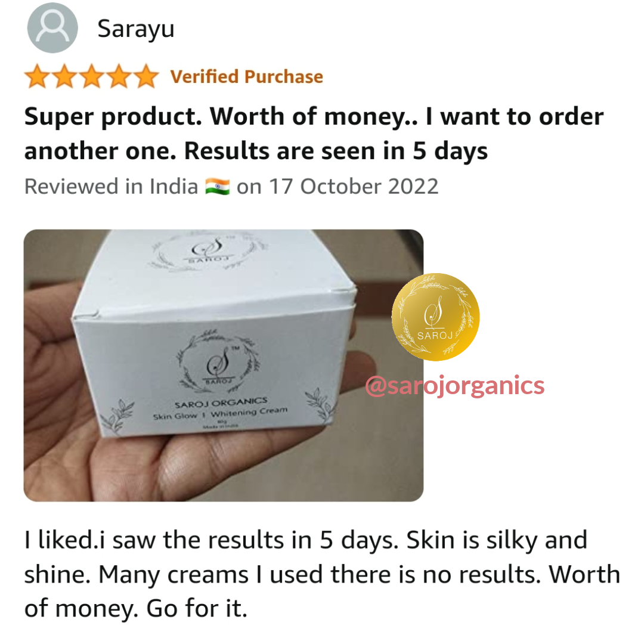Viewport: 644px width, 644px height.
Task: Click the India flag icon
Action: pos(217,187)
